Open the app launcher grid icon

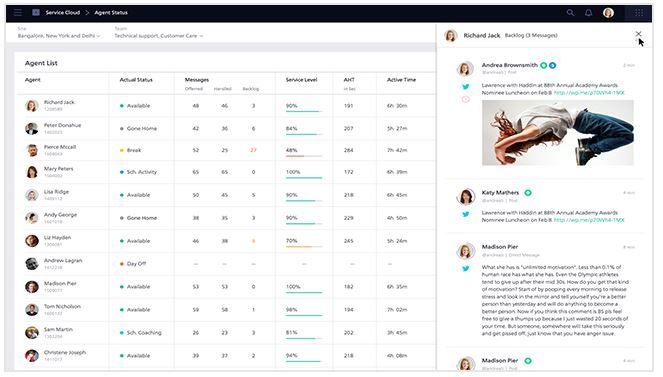[x=639, y=13]
